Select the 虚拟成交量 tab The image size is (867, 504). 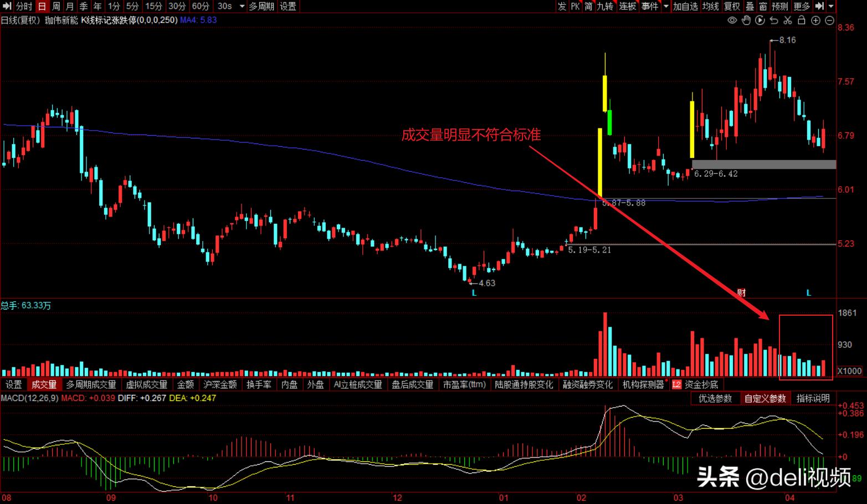click(147, 384)
